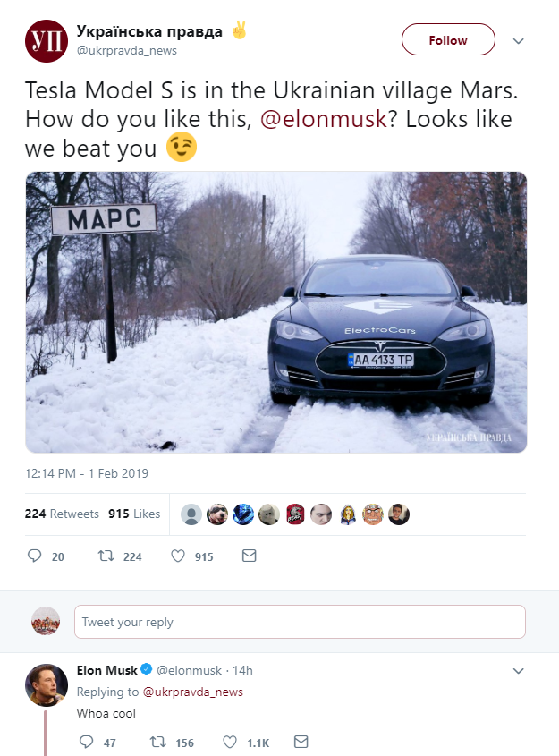Screen dimensions: 559x756
Task: Reply to the Українська правда tweet
Action: pyautogui.click(x=36, y=556)
